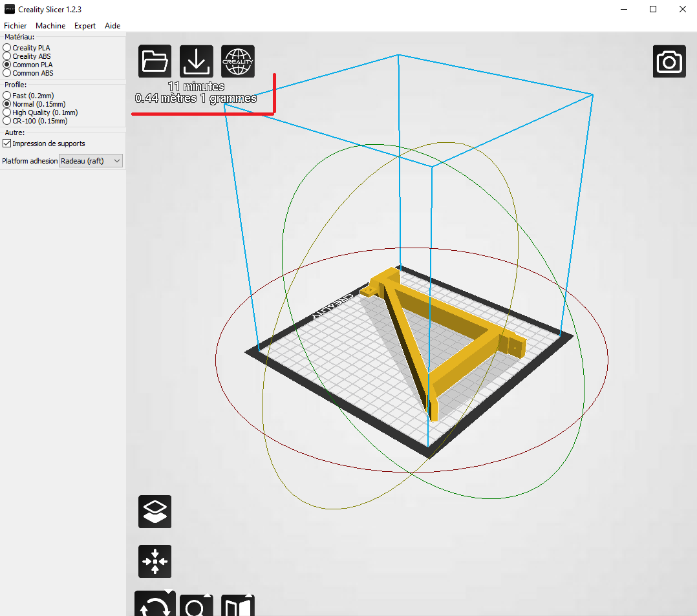Click the 11 minutes print time text
Screen dimensions: 697x616
coord(196,86)
